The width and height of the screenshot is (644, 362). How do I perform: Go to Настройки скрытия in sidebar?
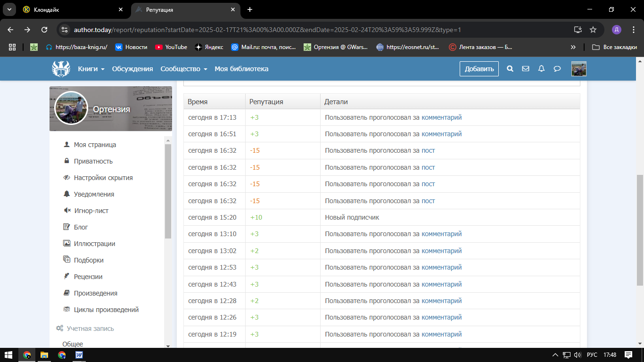point(103,178)
